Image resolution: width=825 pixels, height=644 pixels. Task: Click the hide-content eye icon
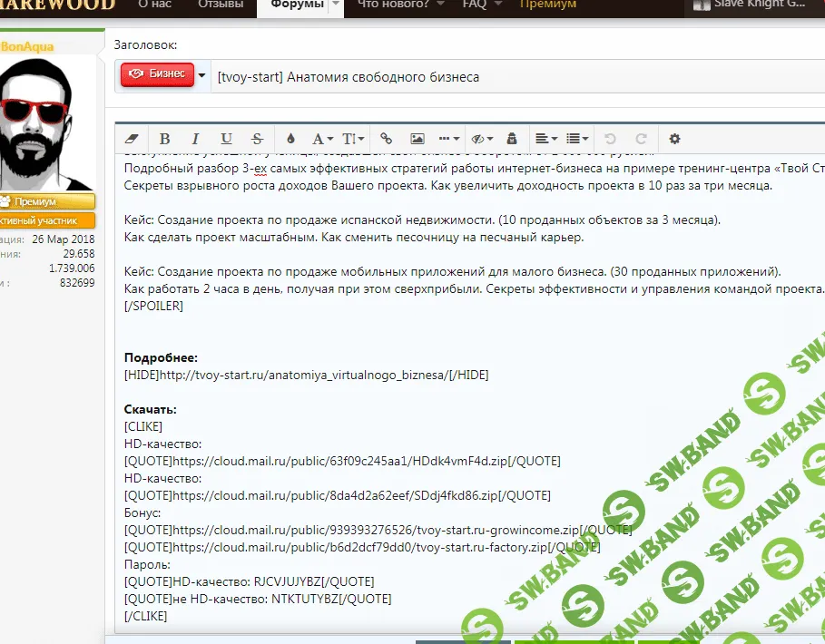481,139
